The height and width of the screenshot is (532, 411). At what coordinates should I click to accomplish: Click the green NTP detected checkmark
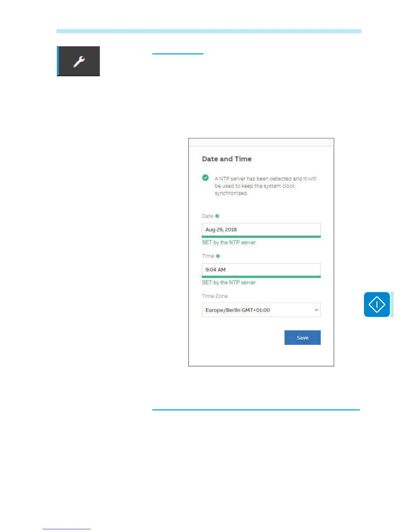(205, 178)
